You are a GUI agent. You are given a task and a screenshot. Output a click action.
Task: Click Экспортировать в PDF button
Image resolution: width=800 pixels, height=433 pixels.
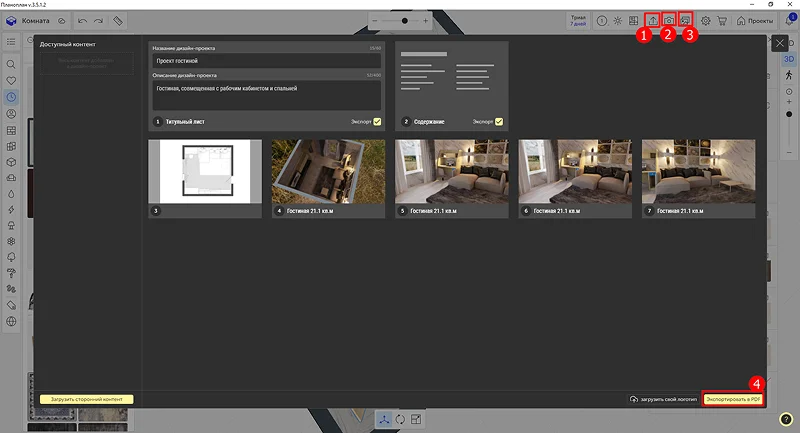click(733, 399)
